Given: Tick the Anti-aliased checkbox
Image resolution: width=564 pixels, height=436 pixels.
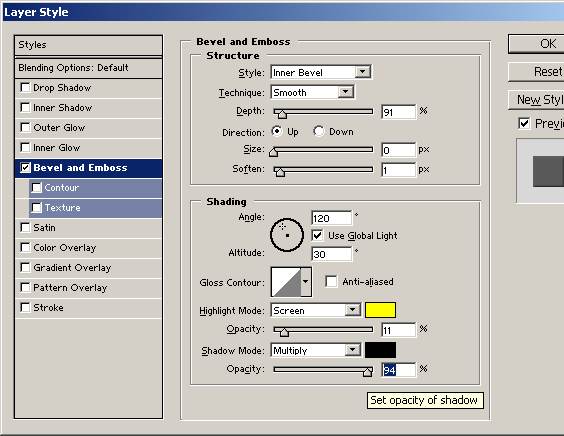Looking at the screenshot, I should tap(331, 282).
